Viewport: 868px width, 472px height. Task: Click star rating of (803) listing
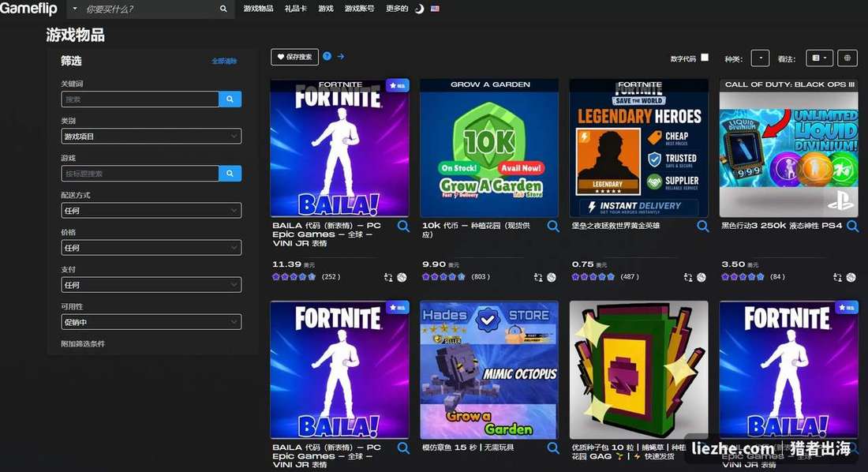(x=443, y=276)
